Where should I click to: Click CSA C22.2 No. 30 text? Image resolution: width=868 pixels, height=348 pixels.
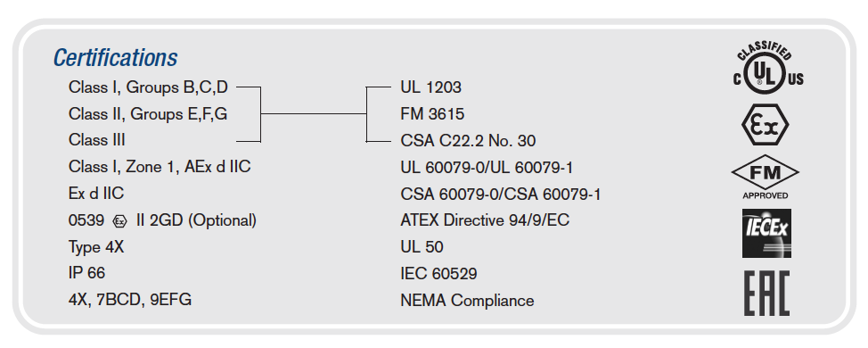[468, 141]
